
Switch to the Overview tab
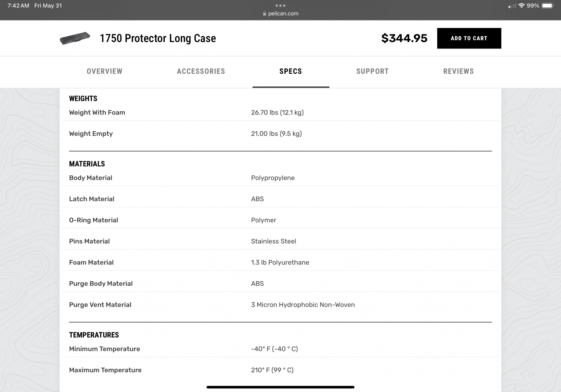tap(105, 71)
